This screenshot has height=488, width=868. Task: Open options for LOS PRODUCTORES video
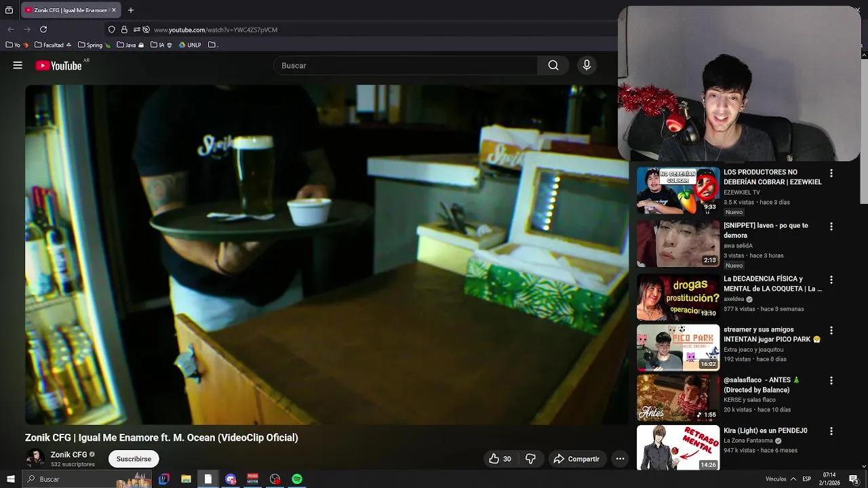[x=831, y=174]
